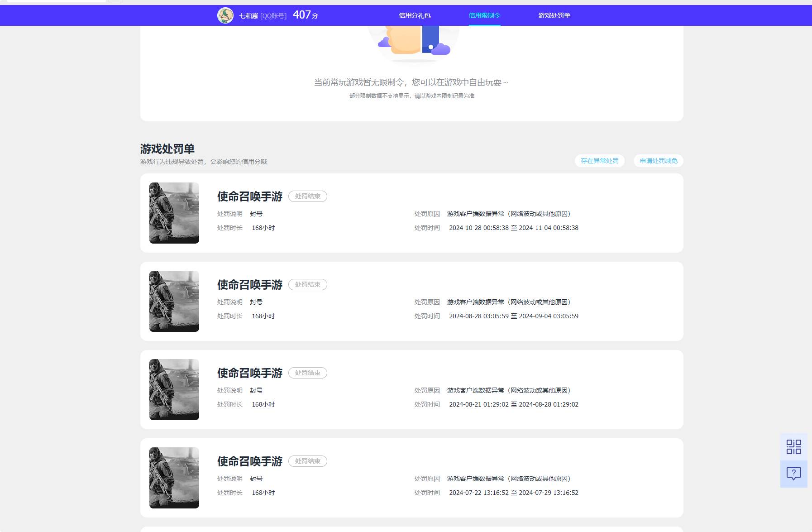The image size is (812, 532).
Task: Click the 使命召唤手游 title in first record
Action: point(250,197)
